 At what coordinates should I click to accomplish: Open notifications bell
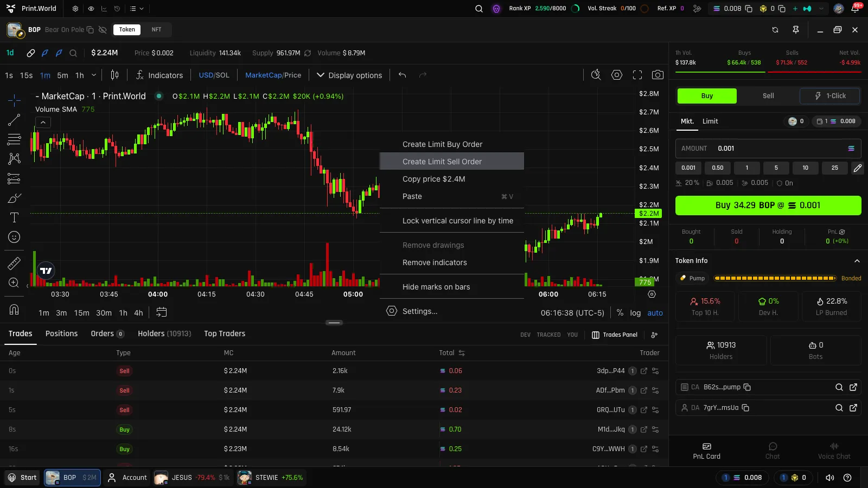click(855, 9)
